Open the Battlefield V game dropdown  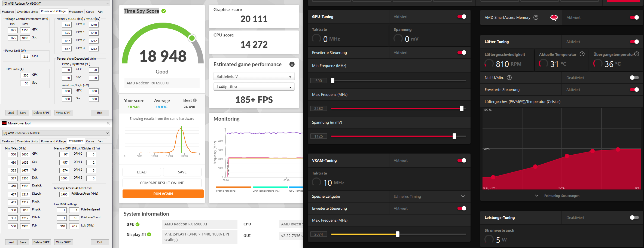(254, 76)
